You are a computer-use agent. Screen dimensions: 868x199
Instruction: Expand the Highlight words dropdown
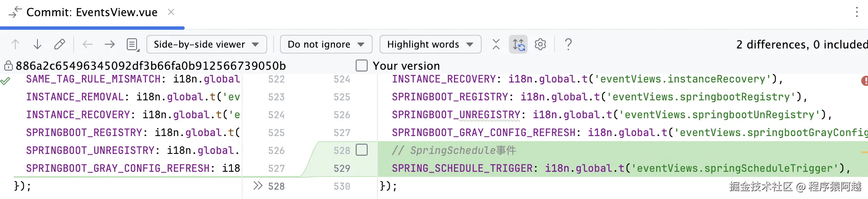coord(430,44)
